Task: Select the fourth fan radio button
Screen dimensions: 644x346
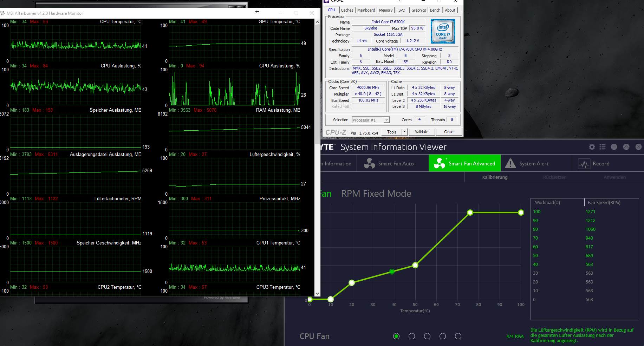Action: coord(443,336)
